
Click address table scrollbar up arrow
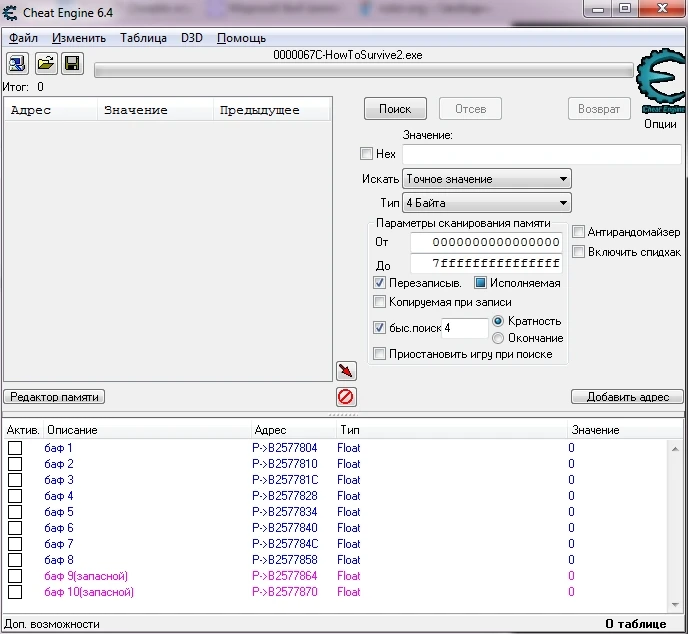675,448
